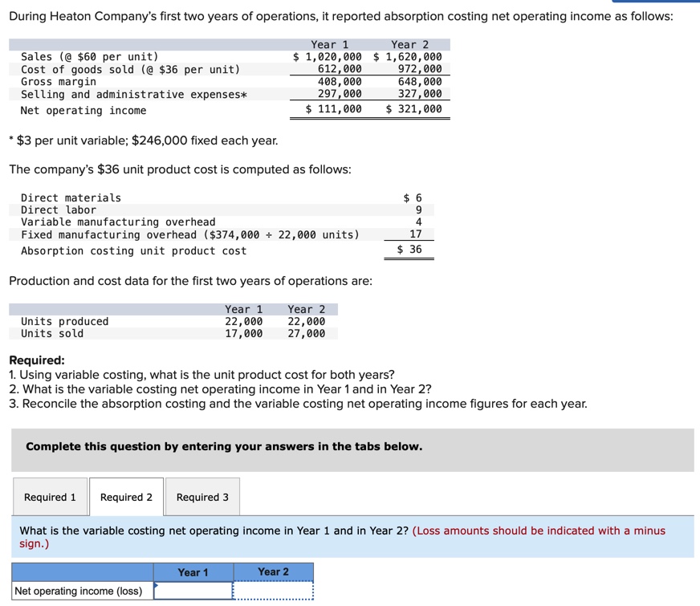This screenshot has width=700, height=606.
Task: Click the Year 2 column header in answer table
Action: pyautogui.click(x=273, y=572)
